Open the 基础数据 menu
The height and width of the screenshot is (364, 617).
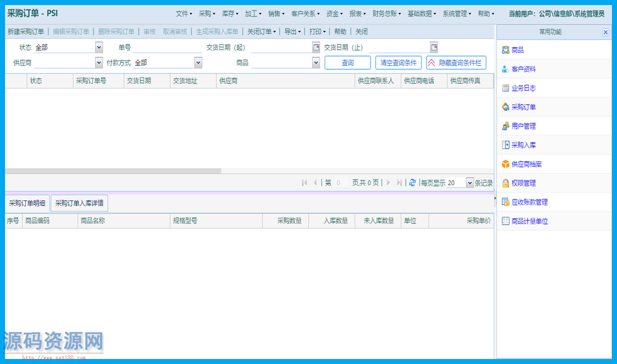422,14
